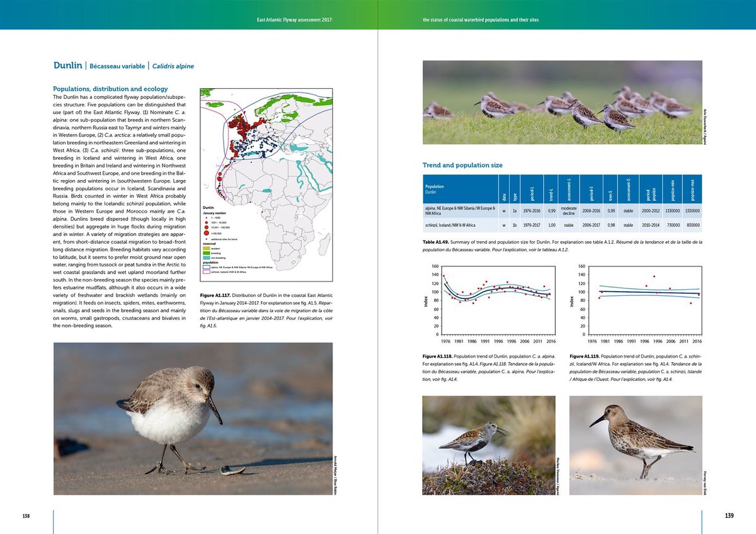Click the "10,001 - 100,000" legend circle

[206, 227]
